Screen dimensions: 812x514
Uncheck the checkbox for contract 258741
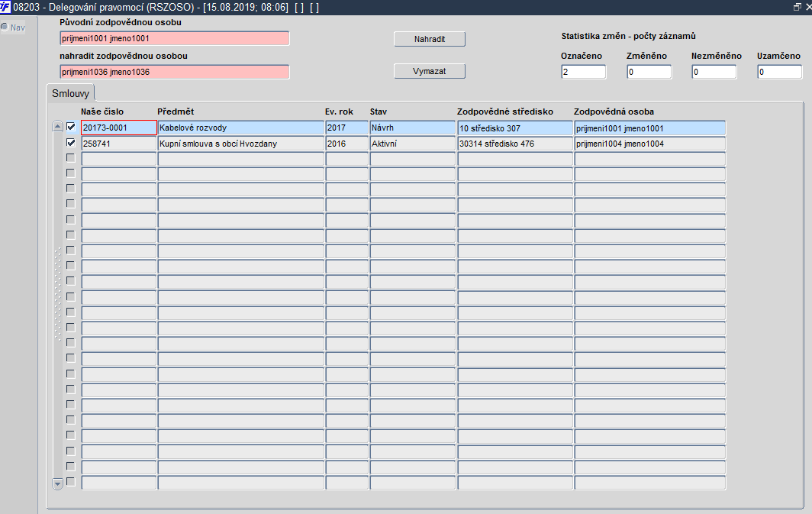point(71,143)
